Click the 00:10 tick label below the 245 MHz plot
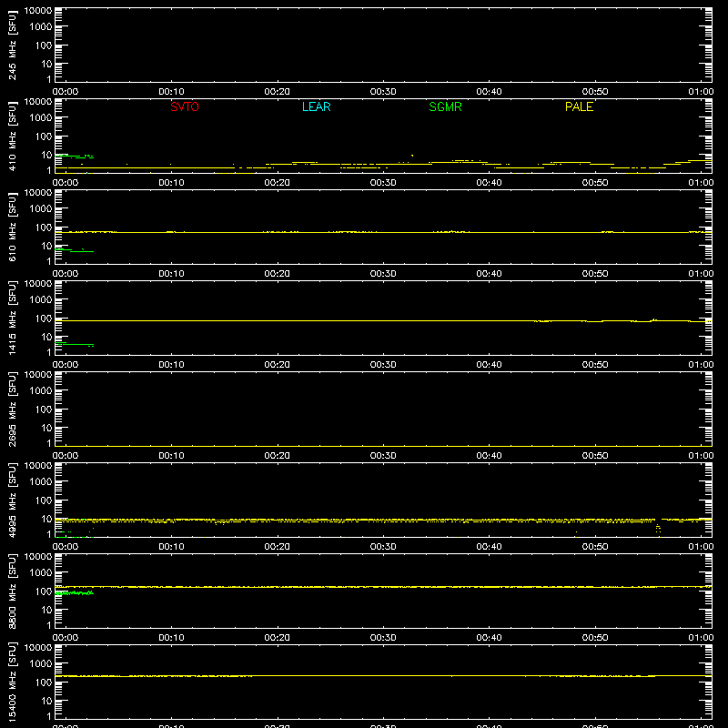This screenshot has width=728, height=728. 171,92
